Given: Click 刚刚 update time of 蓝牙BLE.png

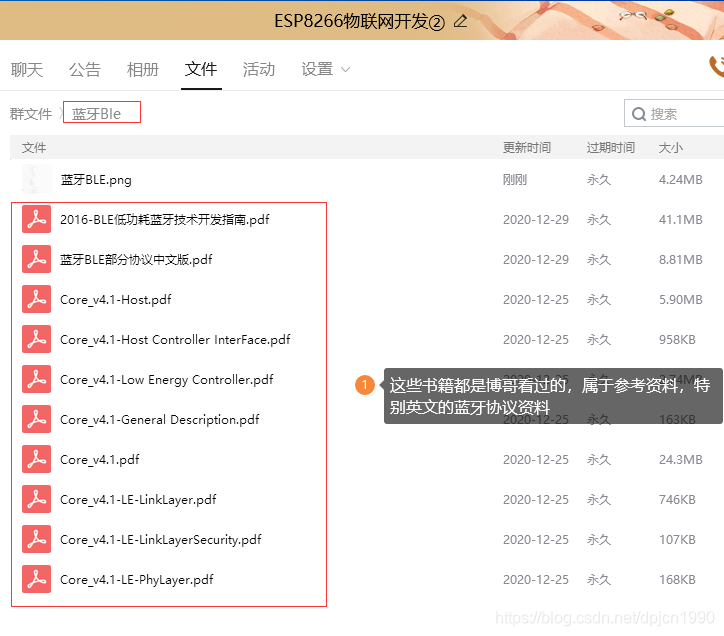Looking at the screenshot, I should pos(515,179).
